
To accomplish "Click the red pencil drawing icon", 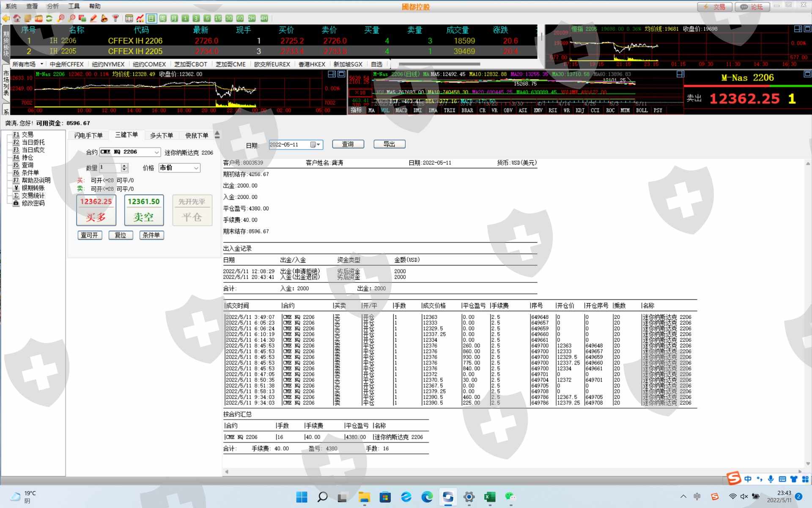I will pos(93,18).
